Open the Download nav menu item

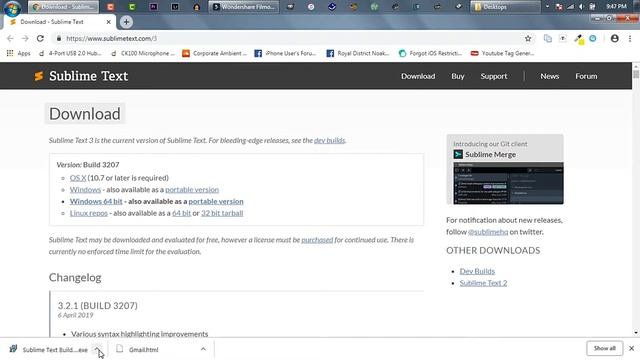tap(418, 76)
